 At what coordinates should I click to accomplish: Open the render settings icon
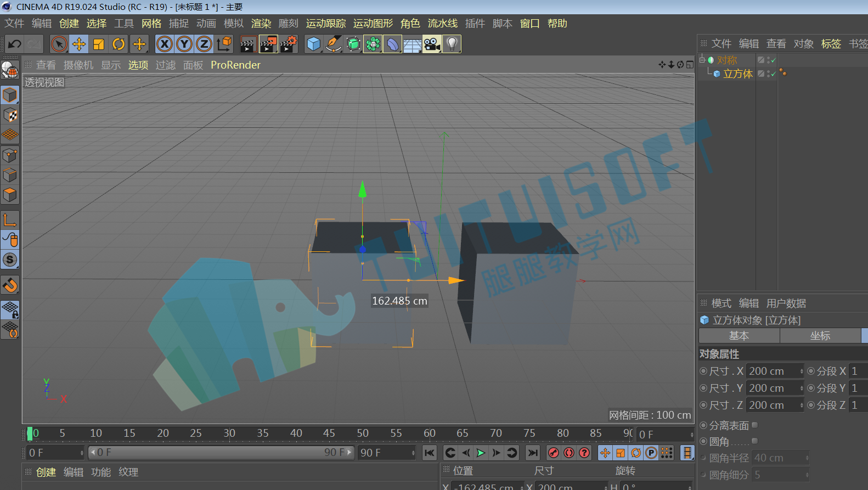289,44
